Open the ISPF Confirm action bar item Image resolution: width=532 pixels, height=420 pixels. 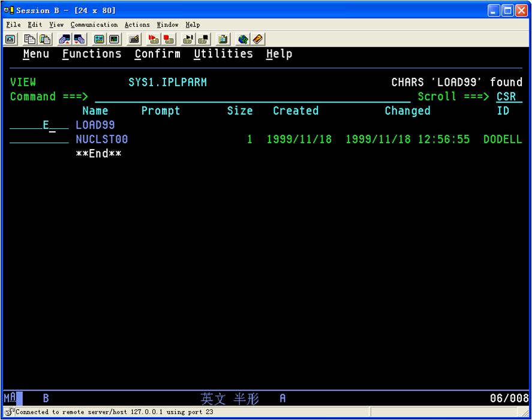(x=157, y=54)
